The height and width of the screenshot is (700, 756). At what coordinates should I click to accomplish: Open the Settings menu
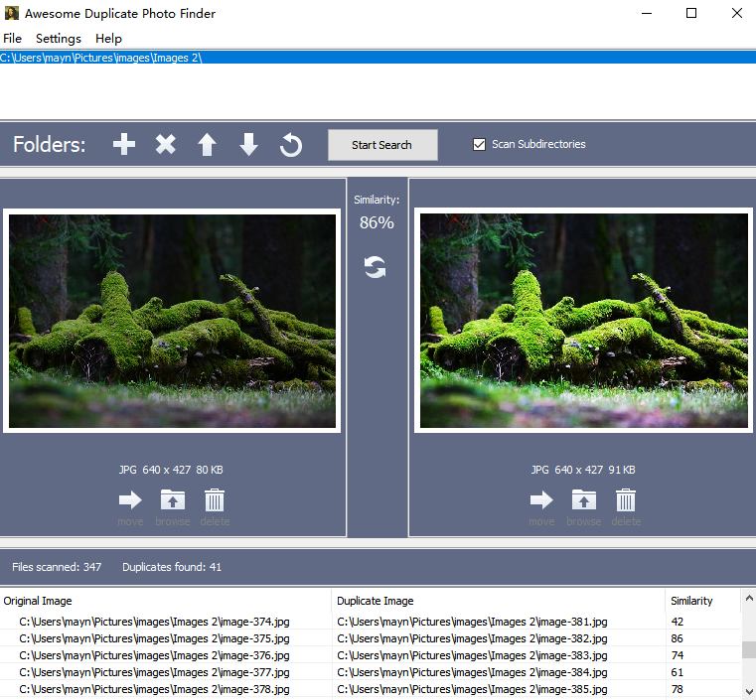[x=59, y=38]
